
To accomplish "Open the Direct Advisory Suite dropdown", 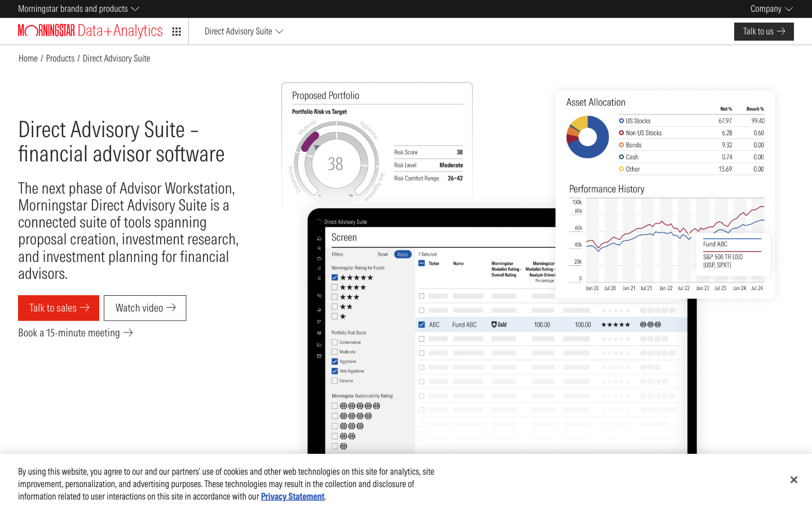I will click(244, 32).
